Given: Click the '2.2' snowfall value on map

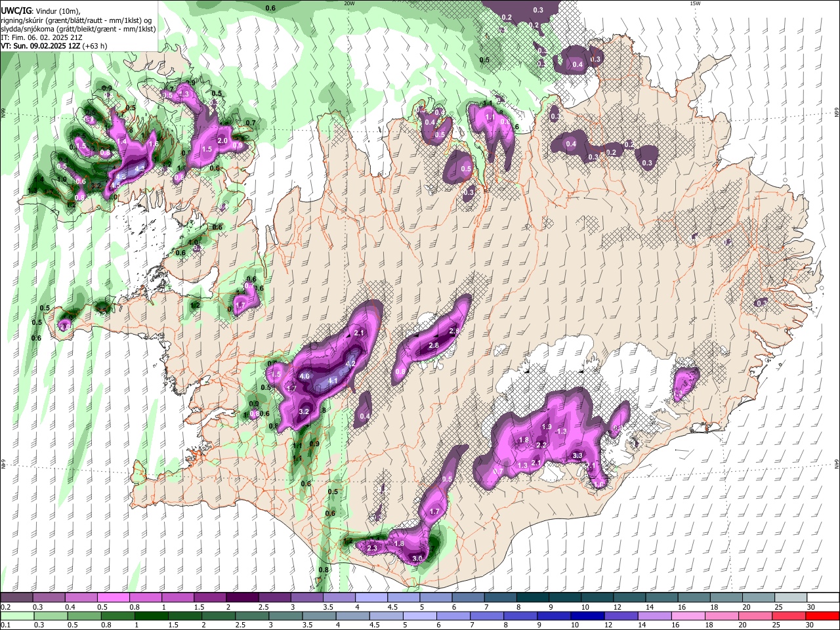Looking at the screenshot, I should point(542,445).
